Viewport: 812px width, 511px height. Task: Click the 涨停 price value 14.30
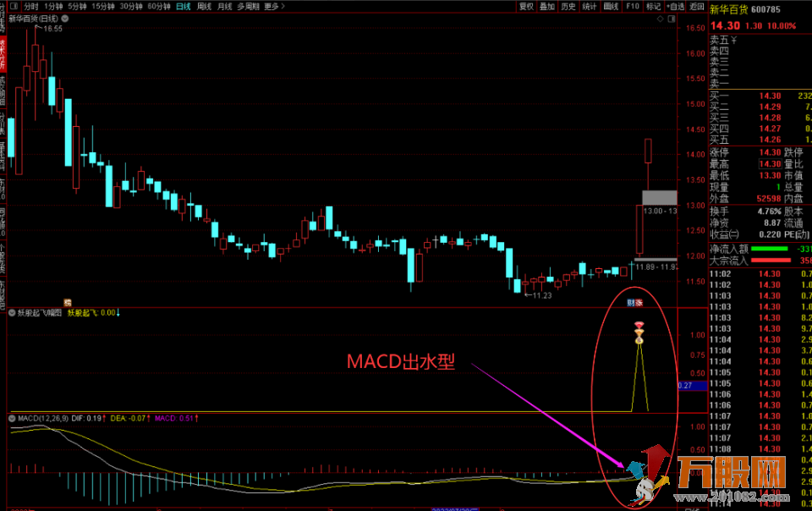770,152
